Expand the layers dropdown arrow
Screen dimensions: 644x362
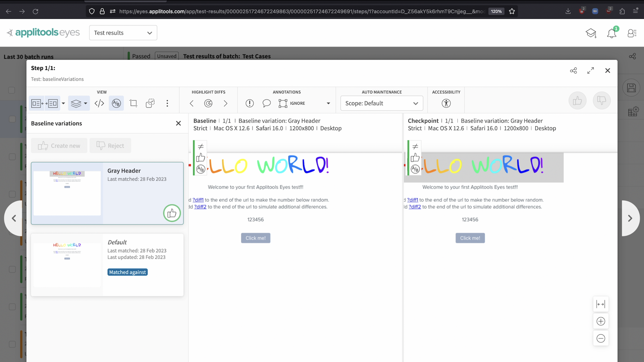[x=85, y=103]
